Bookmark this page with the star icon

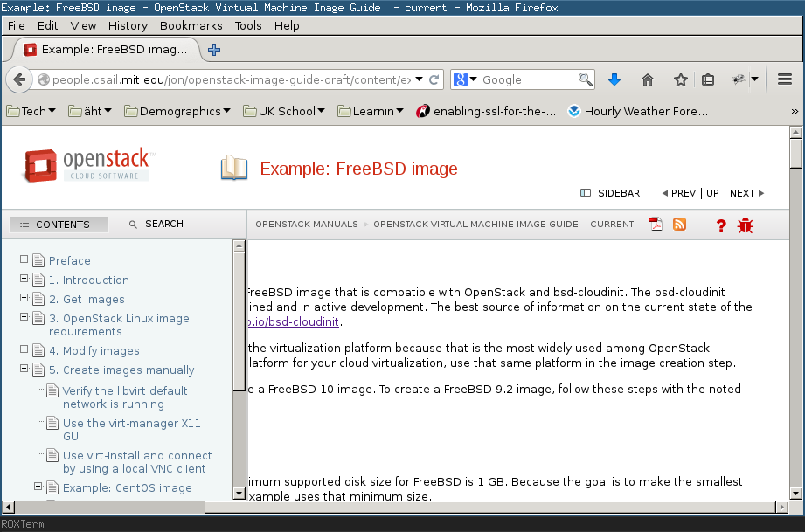click(680, 79)
